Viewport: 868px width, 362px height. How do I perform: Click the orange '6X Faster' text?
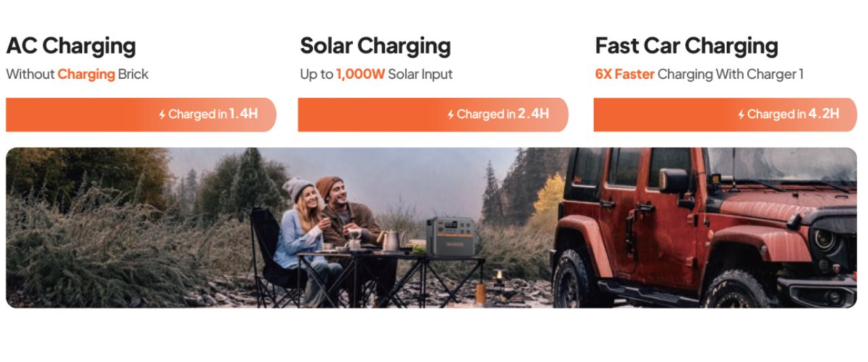(x=625, y=74)
